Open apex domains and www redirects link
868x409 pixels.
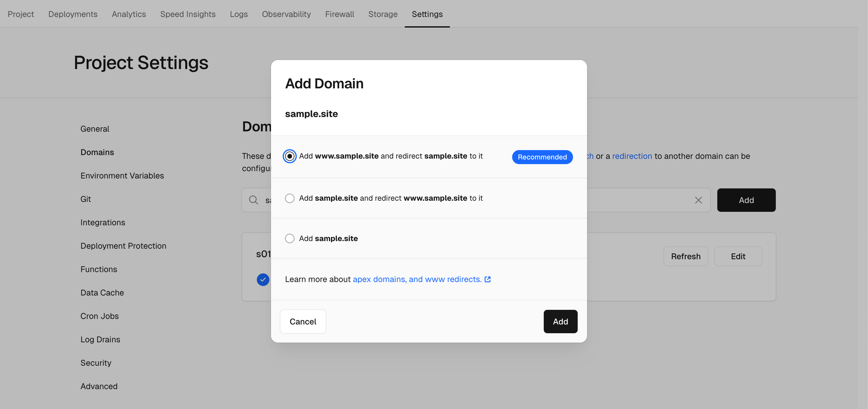tap(417, 279)
